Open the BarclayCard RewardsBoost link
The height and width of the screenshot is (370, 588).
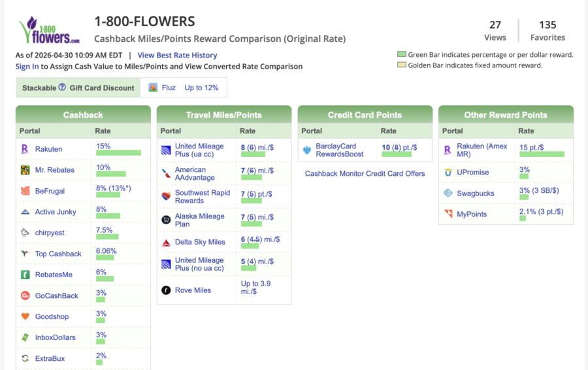[339, 150]
